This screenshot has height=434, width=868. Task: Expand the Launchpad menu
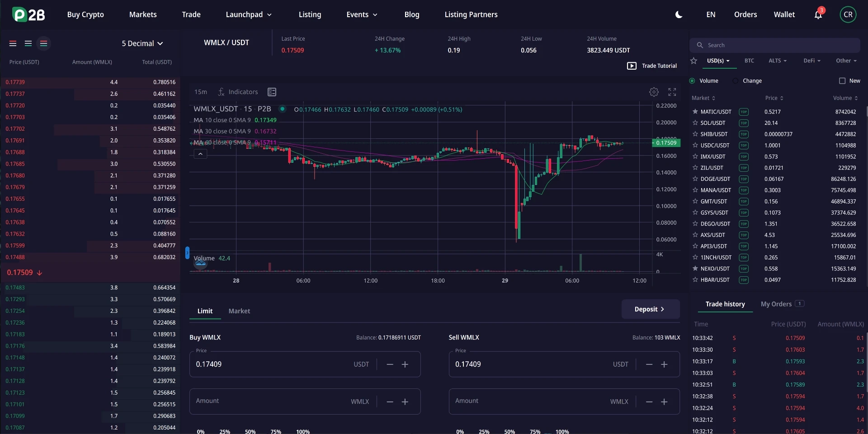tap(249, 14)
